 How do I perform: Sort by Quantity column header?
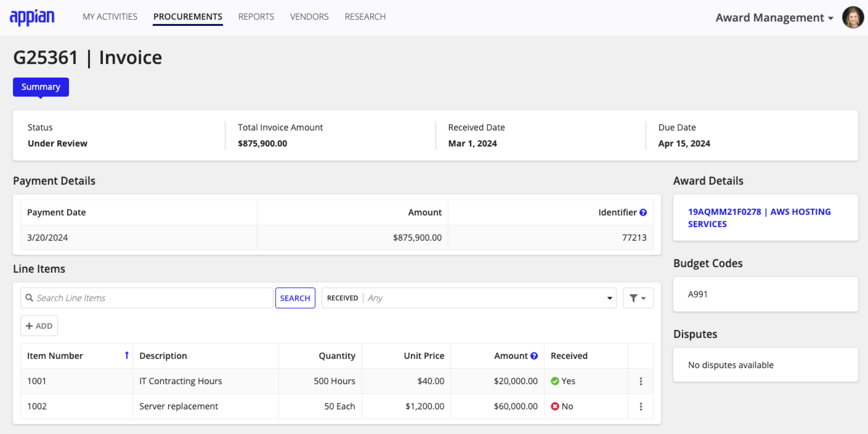[337, 356]
